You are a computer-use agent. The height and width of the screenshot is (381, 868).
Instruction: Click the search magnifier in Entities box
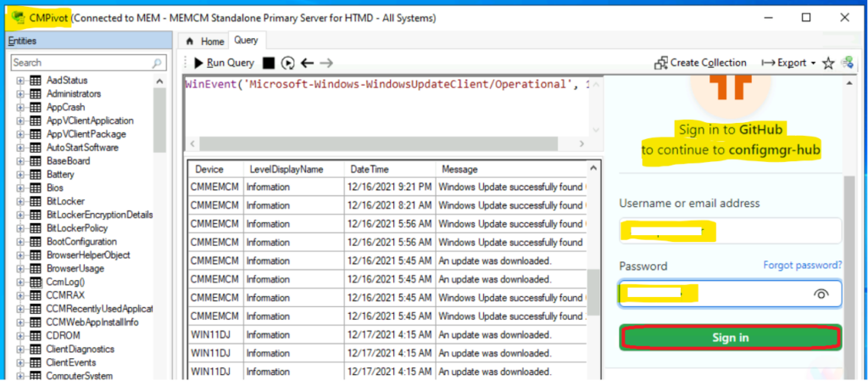(x=157, y=63)
